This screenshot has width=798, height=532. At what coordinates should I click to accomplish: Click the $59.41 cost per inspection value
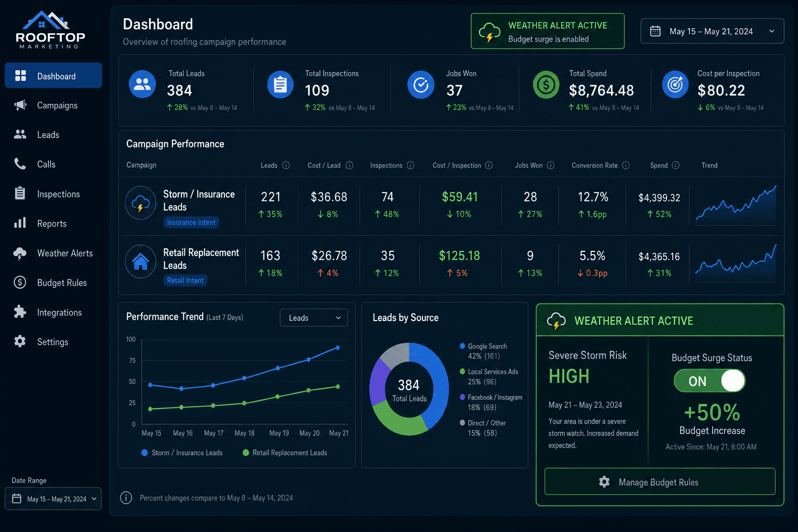pos(460,197)
